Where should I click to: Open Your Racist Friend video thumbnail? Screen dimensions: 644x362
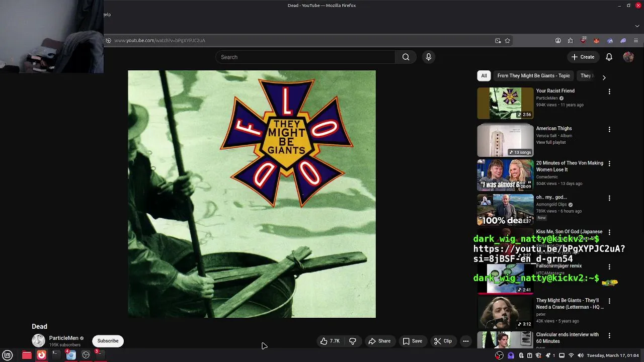point(505,104)
